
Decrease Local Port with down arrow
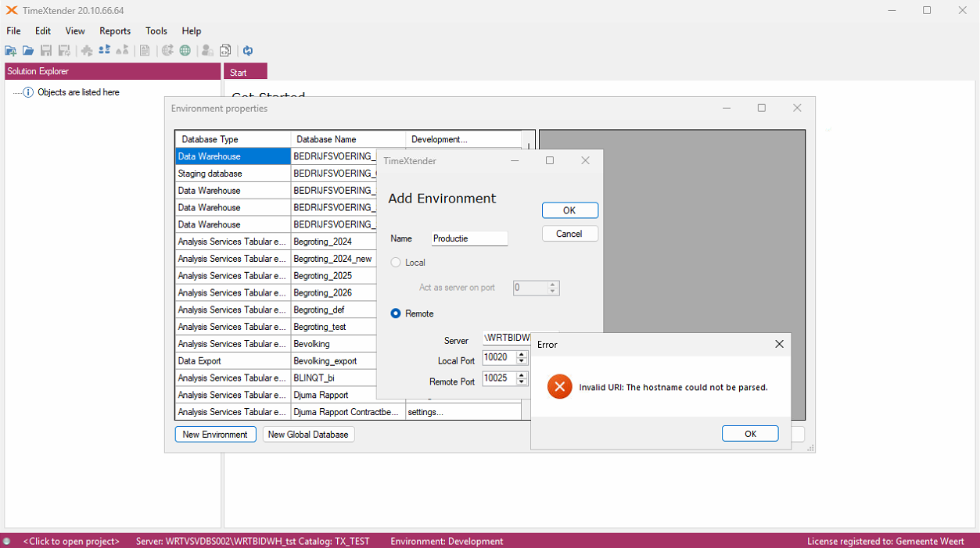point(522,361)
